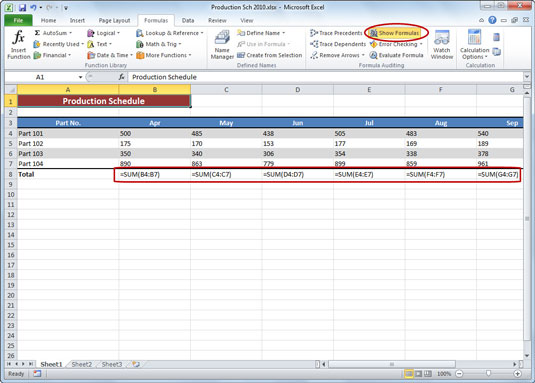Select cell with =SUM(B4:B7)
535x383 pixels.
[x=155, y=174]
